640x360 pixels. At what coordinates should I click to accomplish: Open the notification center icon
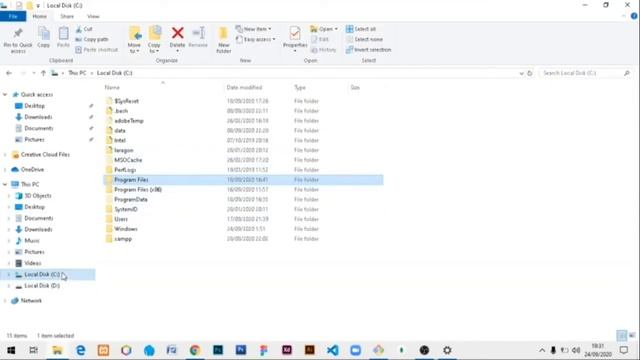point(624,350)
